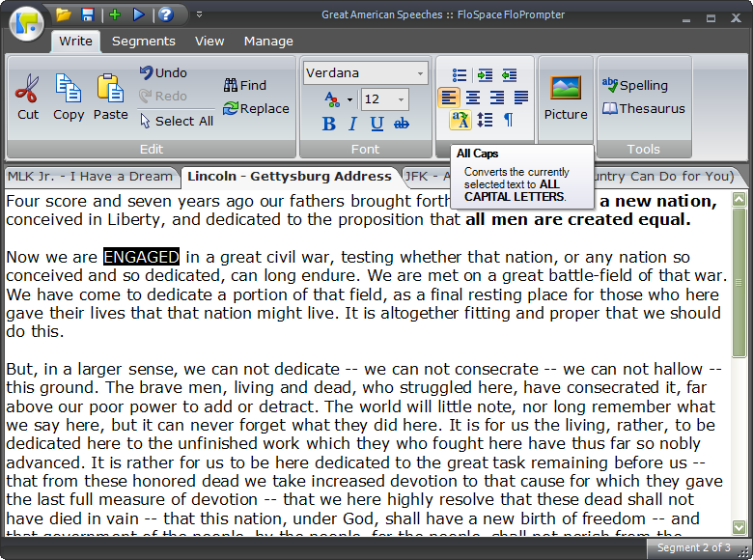Open the View ribbon tab
The image size is (753, 560).
coord(209,42)
